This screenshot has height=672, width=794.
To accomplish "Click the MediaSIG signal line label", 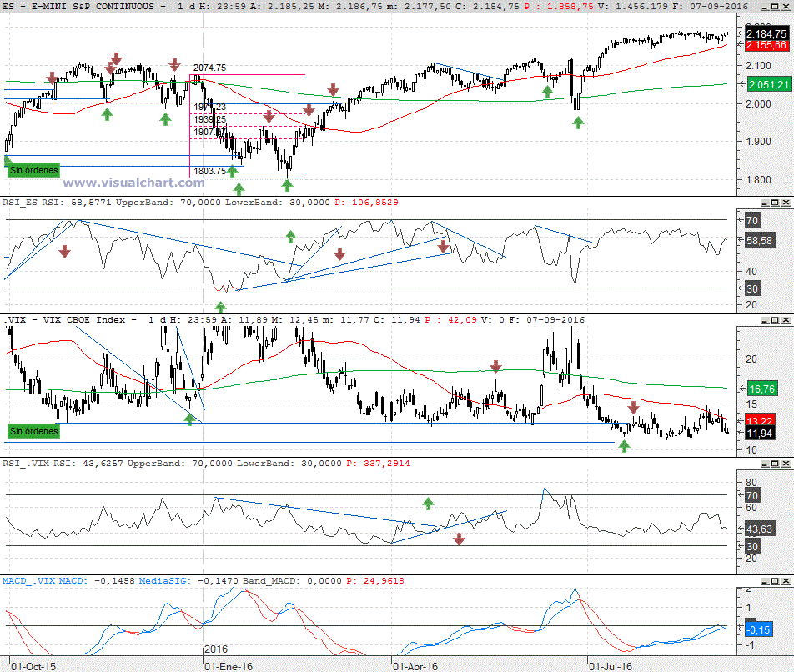I will click(x=165, y=581).
